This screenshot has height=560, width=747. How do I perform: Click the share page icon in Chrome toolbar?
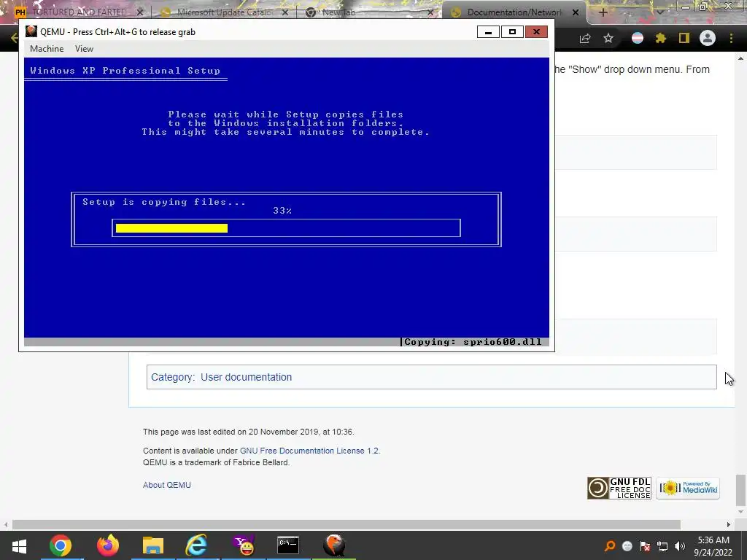[x=585, y=38]
